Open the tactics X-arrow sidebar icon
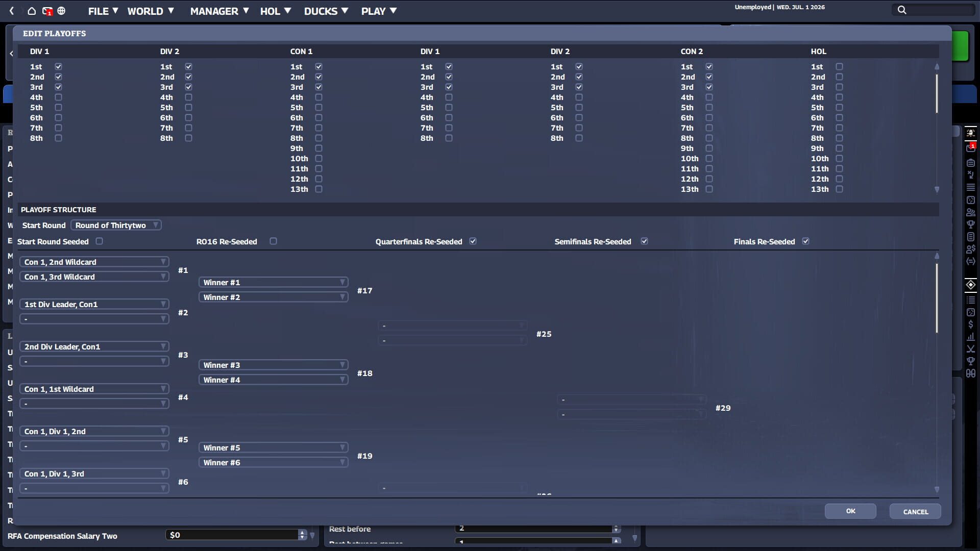980x551 pixels. (x=971, y=174)
